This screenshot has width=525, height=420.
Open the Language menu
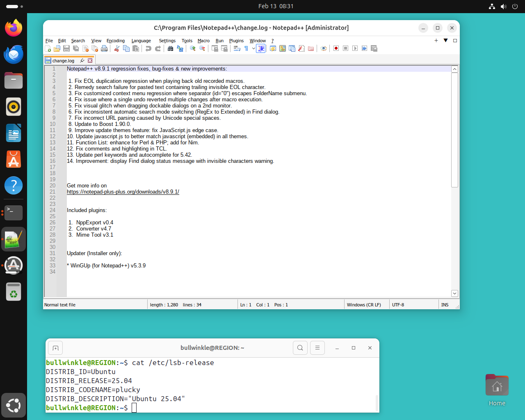(x=141, y=41)
